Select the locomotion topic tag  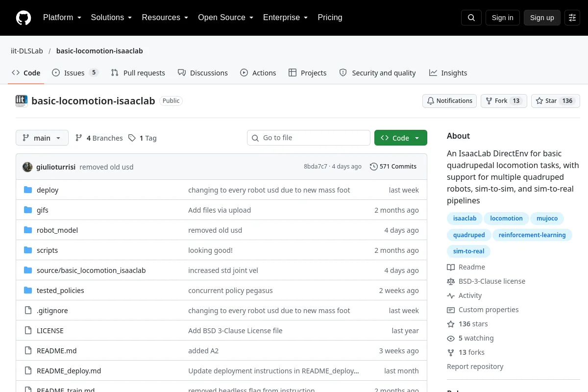[506, 219]
